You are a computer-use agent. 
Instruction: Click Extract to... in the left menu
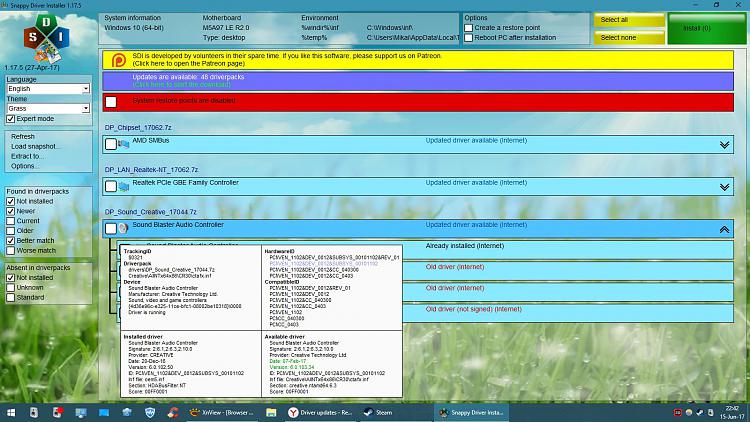pyautogui.click(x=27, y=156)
